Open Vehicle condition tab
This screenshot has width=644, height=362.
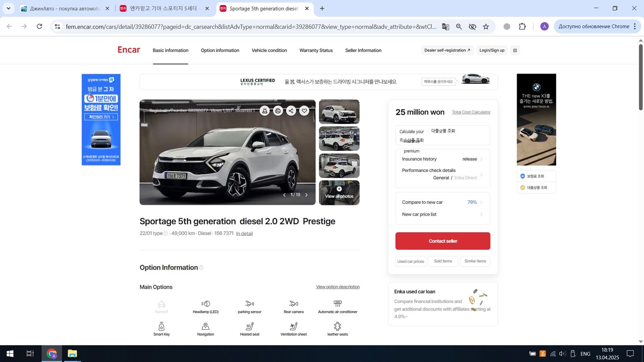click(269, 50)
